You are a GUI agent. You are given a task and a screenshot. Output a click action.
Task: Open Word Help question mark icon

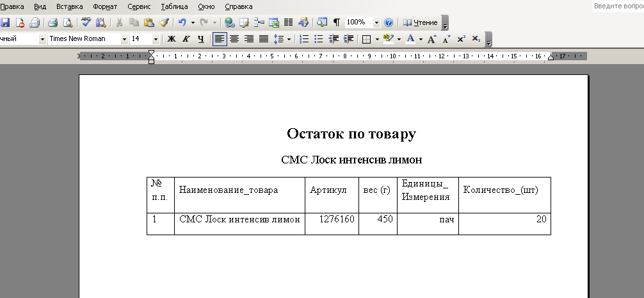[x=389, y=22]
